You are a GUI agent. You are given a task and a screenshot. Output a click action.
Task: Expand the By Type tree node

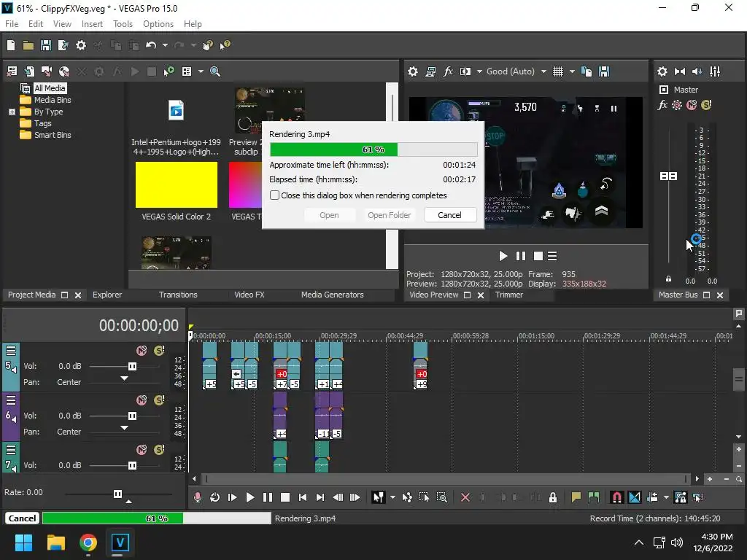[12, 112]
